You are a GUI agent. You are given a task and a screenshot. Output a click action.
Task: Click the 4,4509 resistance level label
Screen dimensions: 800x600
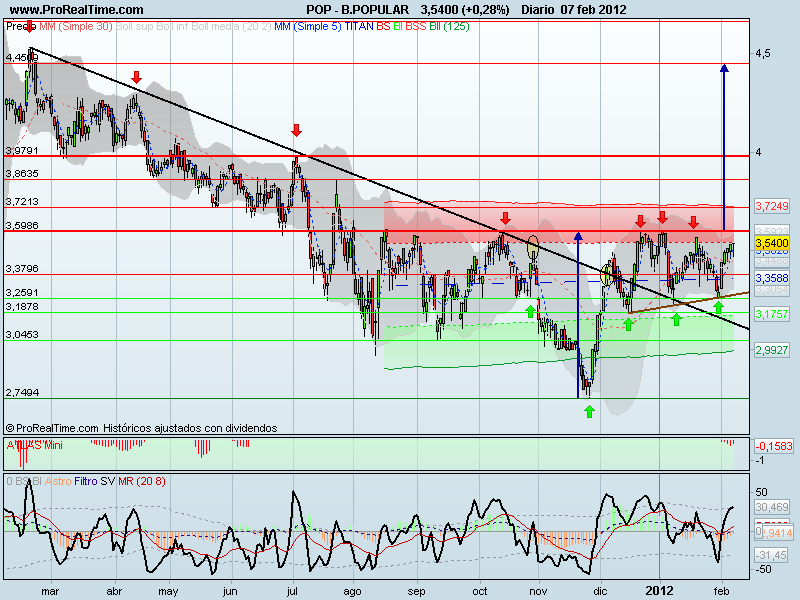[x=21, y=58]
